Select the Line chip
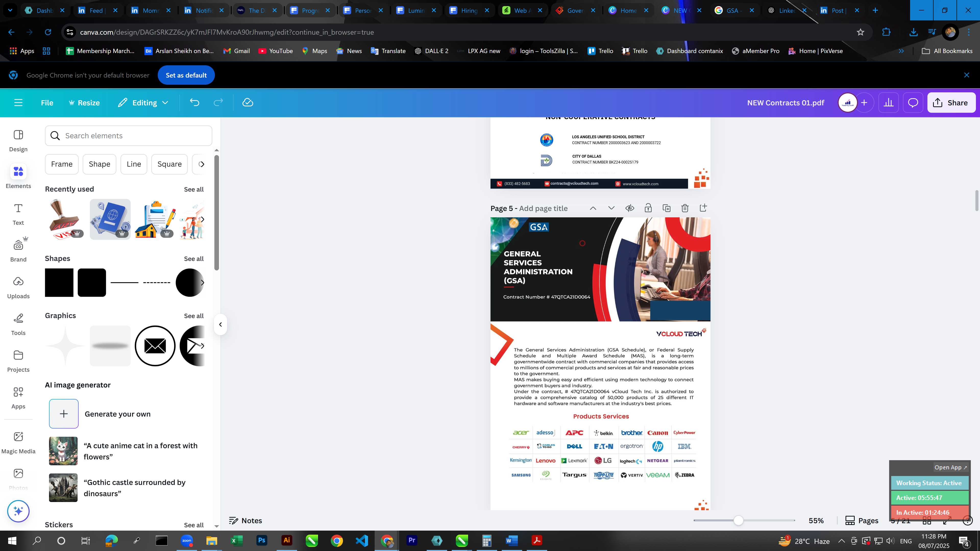 [x=134, y=164]
